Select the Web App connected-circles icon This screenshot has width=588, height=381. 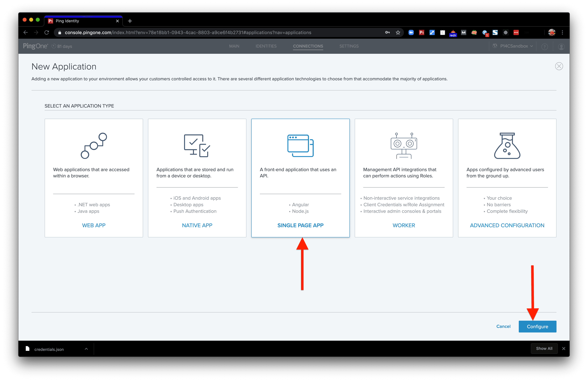94,146
